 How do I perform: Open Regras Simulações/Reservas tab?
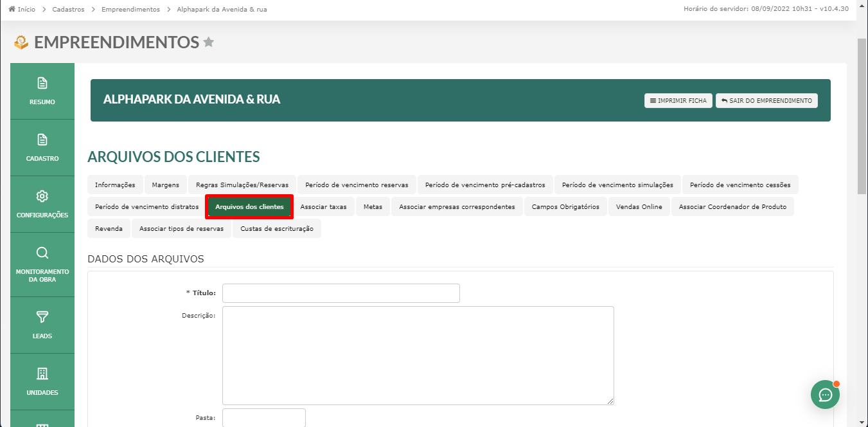click(x=242, y=185)
